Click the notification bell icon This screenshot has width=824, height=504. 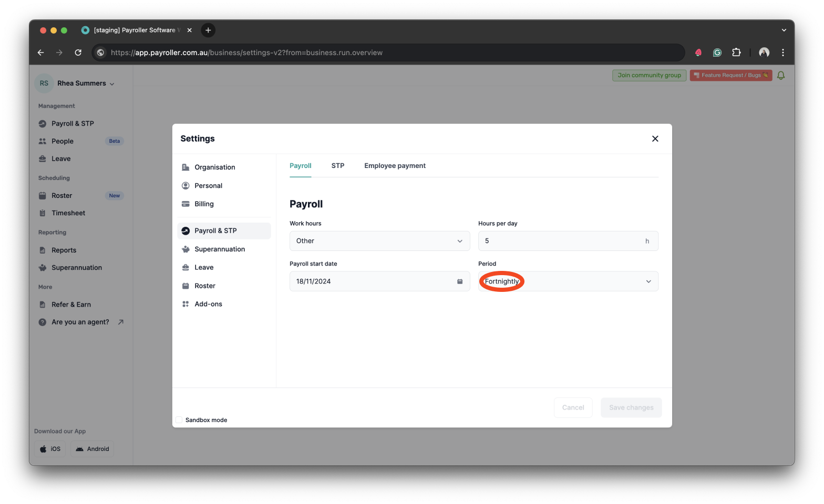click(781, 76)
